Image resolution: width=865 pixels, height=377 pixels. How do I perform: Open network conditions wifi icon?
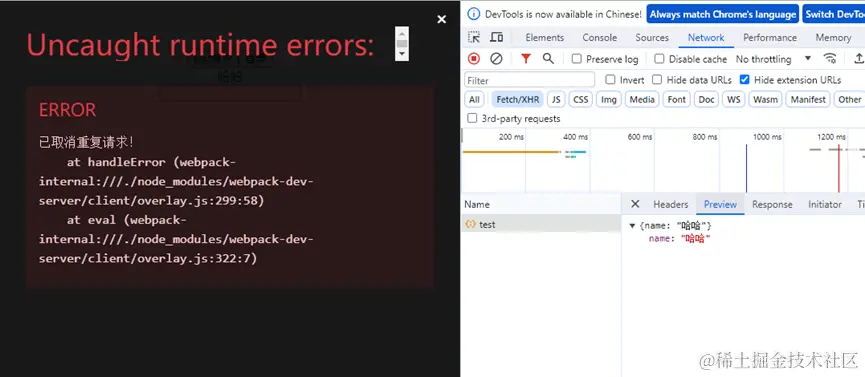click(830, 59)
